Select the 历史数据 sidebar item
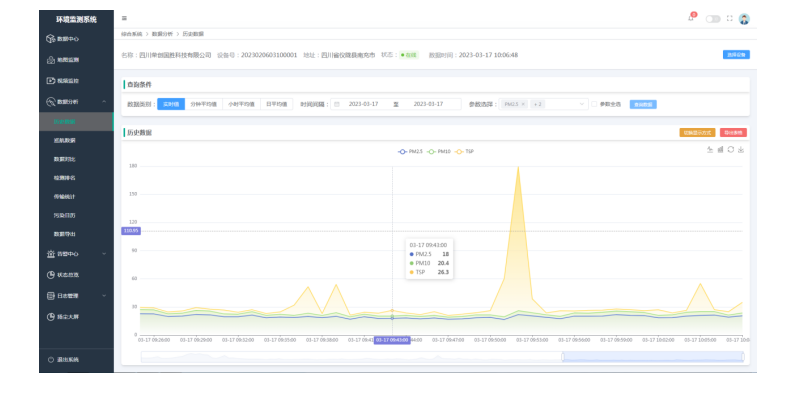Screen dimensions: 800x394 (76, 121)
